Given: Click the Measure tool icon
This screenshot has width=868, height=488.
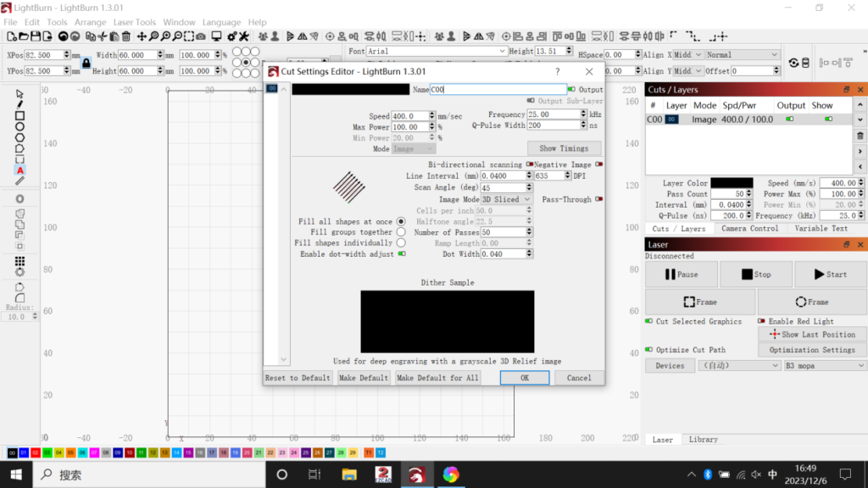Looking at the screenshot, I should (x=19, y=180).
